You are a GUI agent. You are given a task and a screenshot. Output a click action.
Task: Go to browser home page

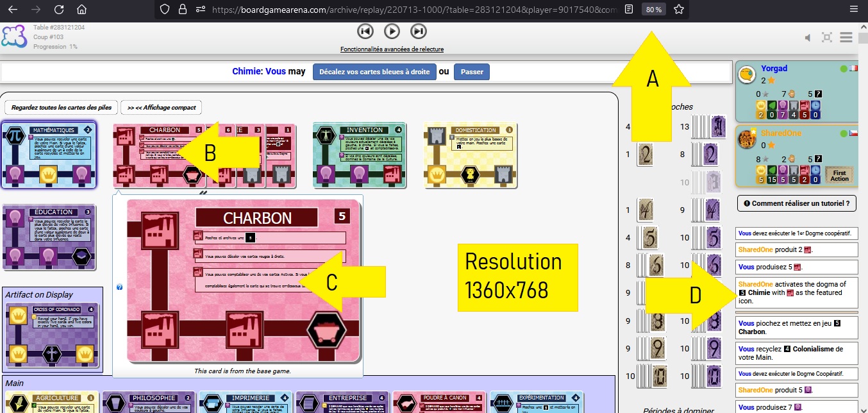tap(81, 10)
